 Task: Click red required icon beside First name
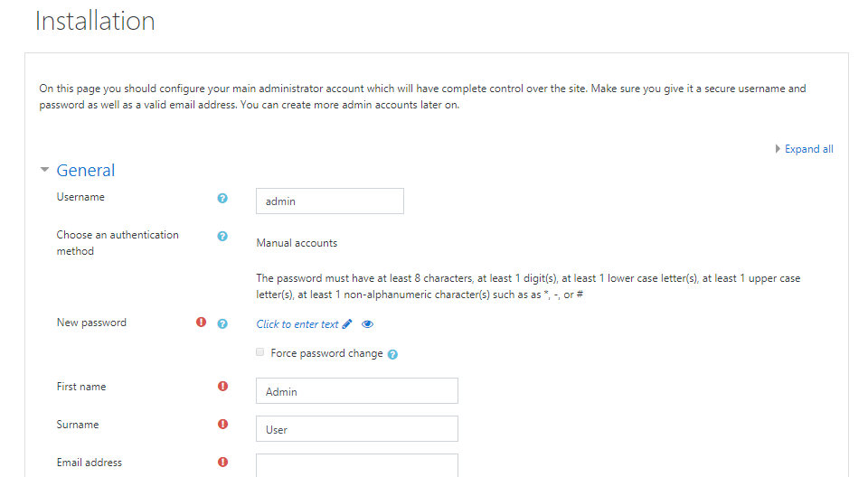222,387
